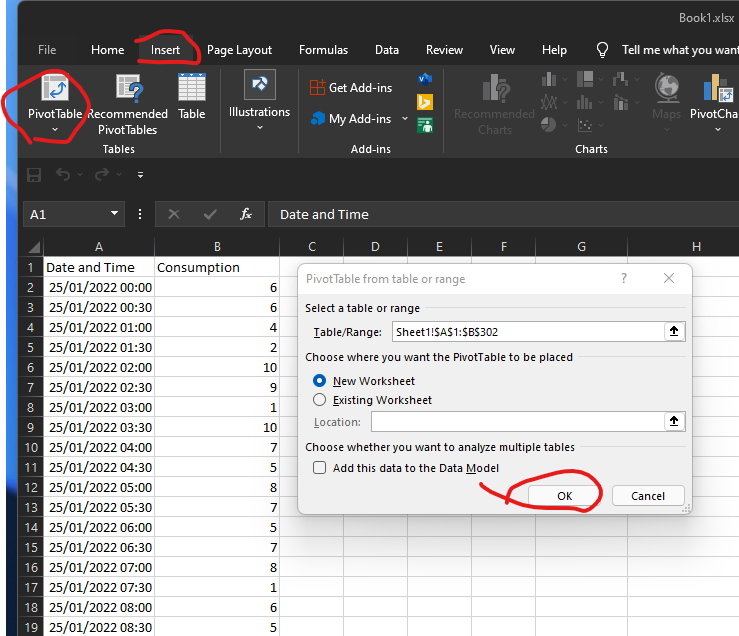The height and width of the screenshot is (636, 739).
Task: Click cell 'Consumption' in B1
Action: pos(217,267)
